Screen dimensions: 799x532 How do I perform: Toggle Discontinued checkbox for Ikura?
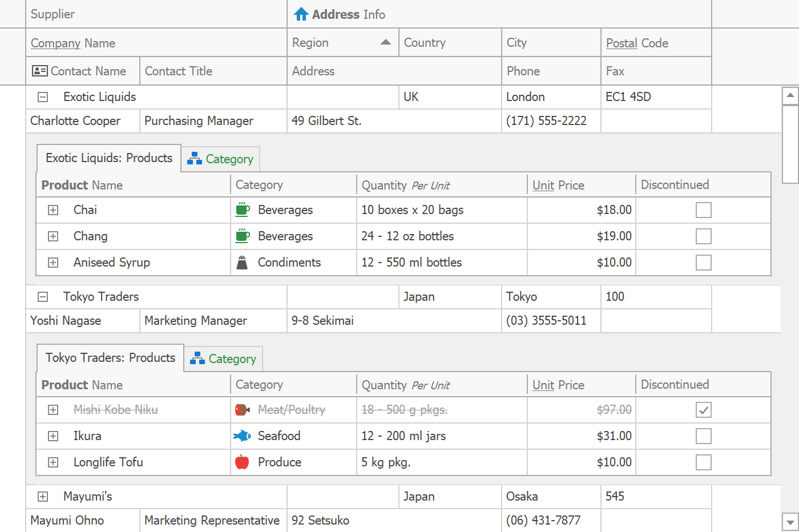pos(703,436)
